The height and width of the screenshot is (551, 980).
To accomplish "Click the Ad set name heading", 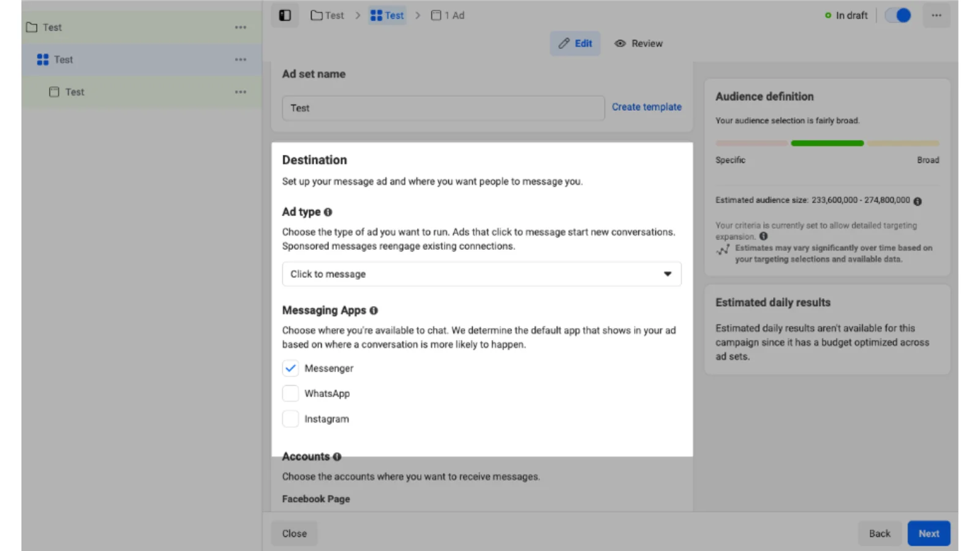I will point(314,73).
